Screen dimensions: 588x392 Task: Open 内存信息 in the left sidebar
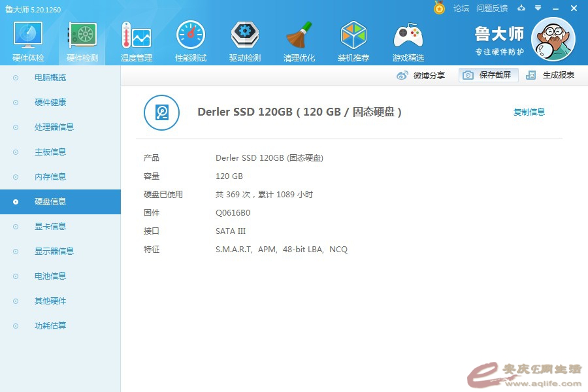[x=50, y=177]
